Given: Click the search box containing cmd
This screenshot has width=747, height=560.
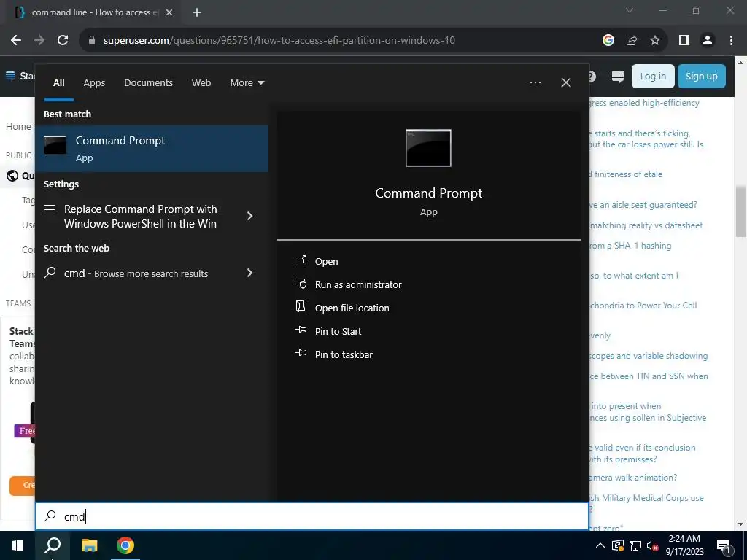Looking at the screenshot, I should point(312,516).
